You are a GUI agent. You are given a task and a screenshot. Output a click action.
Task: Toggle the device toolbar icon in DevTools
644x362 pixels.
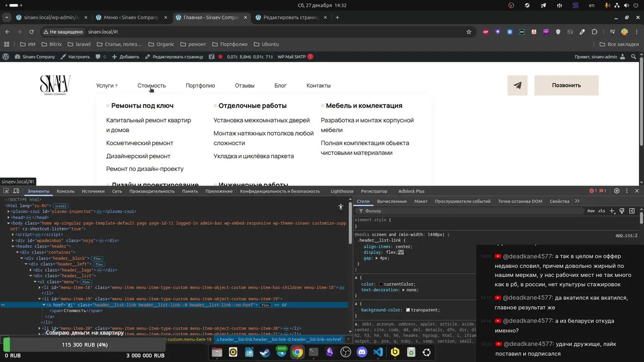coord(16,191)
